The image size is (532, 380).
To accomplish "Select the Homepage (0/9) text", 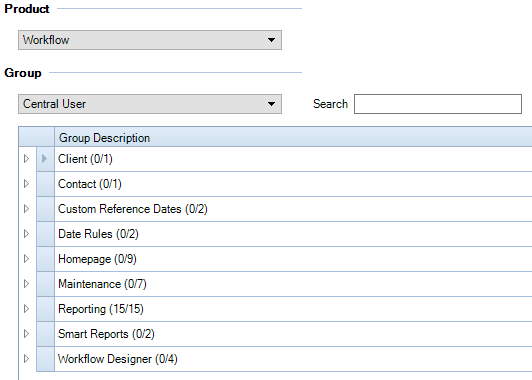I will [x=97, y=259].
